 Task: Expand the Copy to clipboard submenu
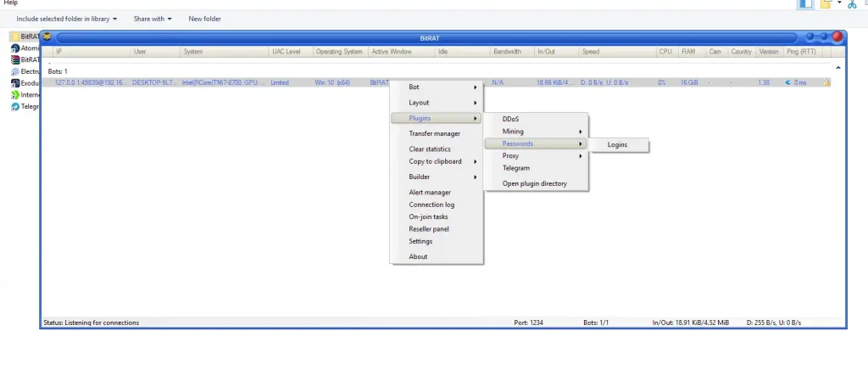[x=436, y=161]
